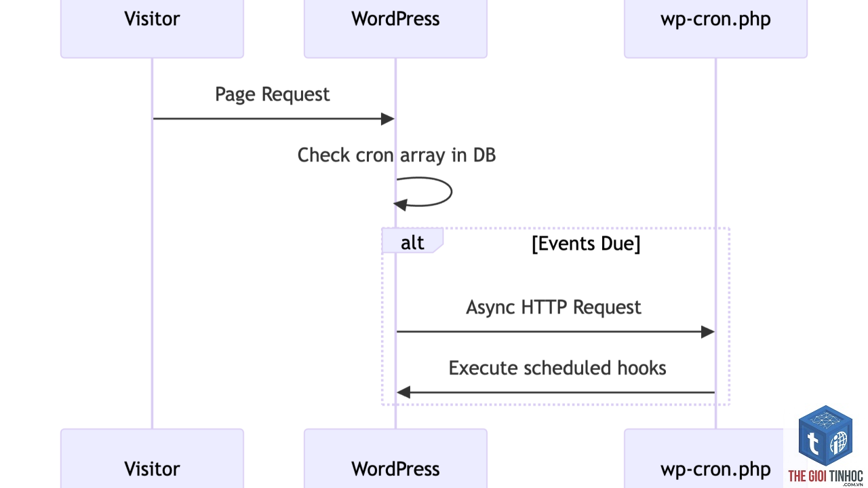The width and height of the screenshot is (868, 488).
Task: Click the top Visitor participant box
Action: 152,29
